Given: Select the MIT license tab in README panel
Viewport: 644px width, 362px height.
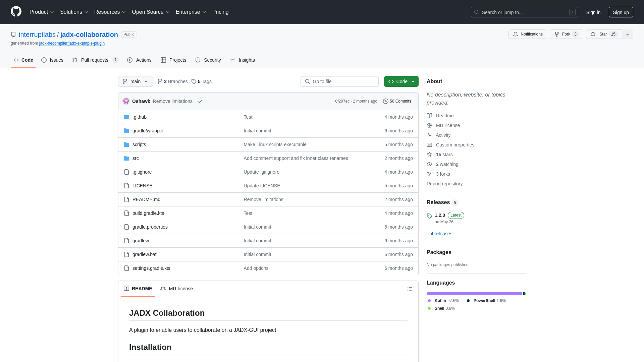Looking at the screenshot, I should pos(177,289).
